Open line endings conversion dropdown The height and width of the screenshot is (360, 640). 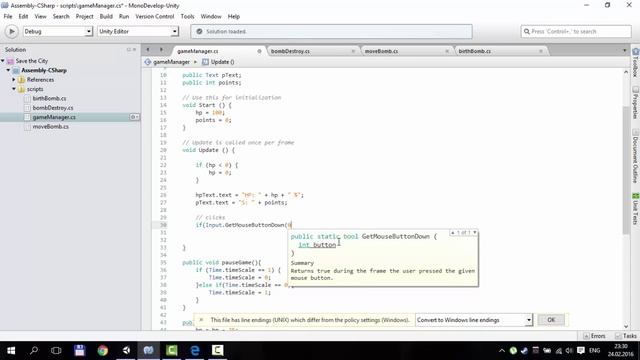pyautogui.click(x=474, y=320)
